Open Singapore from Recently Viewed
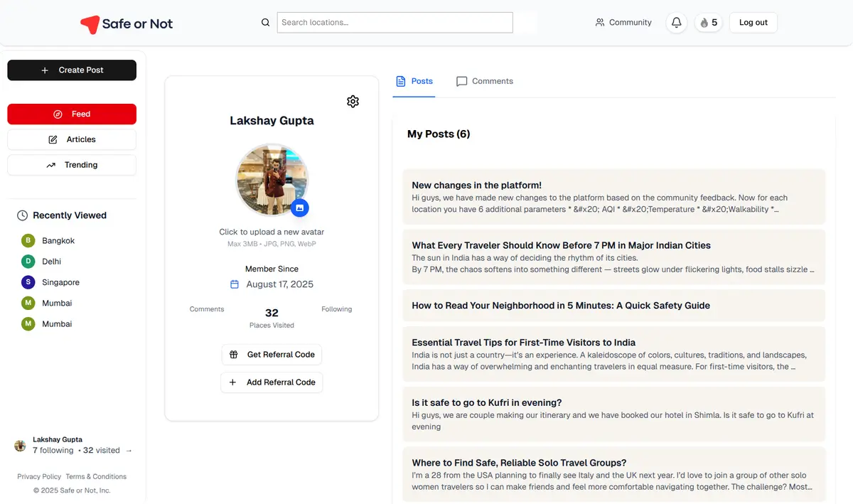The image size is (853, 504). pos(60,282)
